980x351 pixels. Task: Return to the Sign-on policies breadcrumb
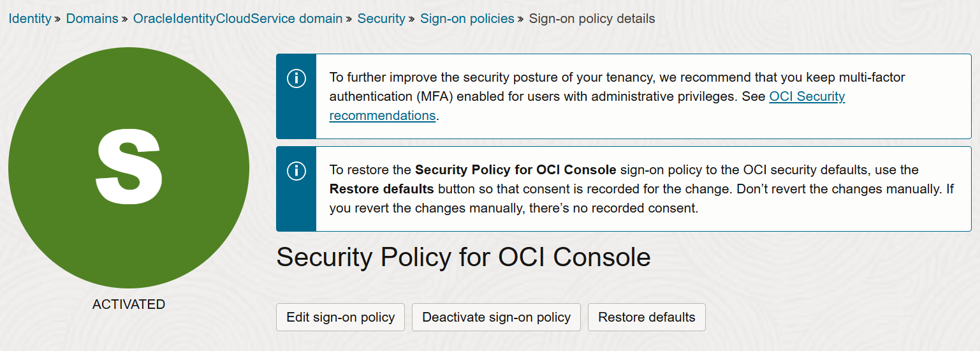click(x=467, y=19)
